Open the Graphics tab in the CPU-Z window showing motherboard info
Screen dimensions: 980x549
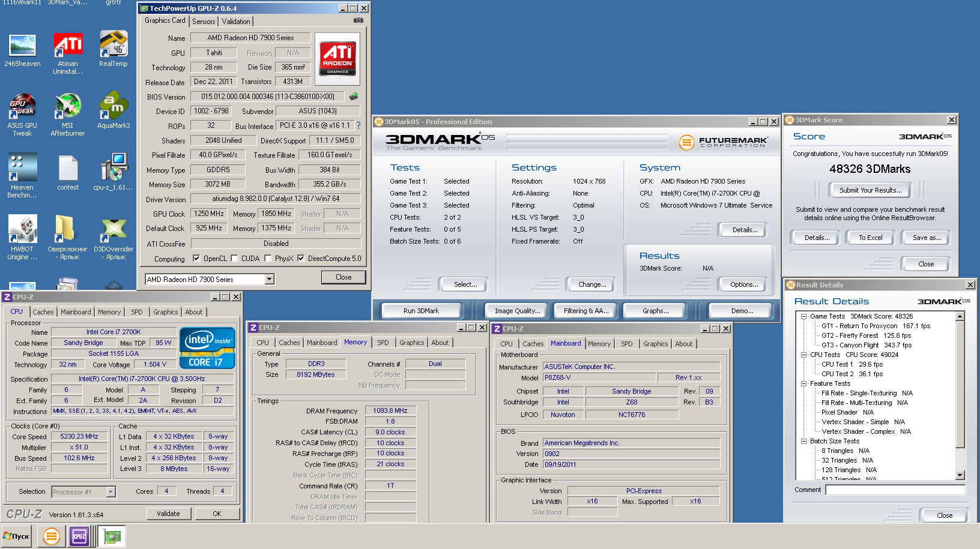[x=656, y=344]
